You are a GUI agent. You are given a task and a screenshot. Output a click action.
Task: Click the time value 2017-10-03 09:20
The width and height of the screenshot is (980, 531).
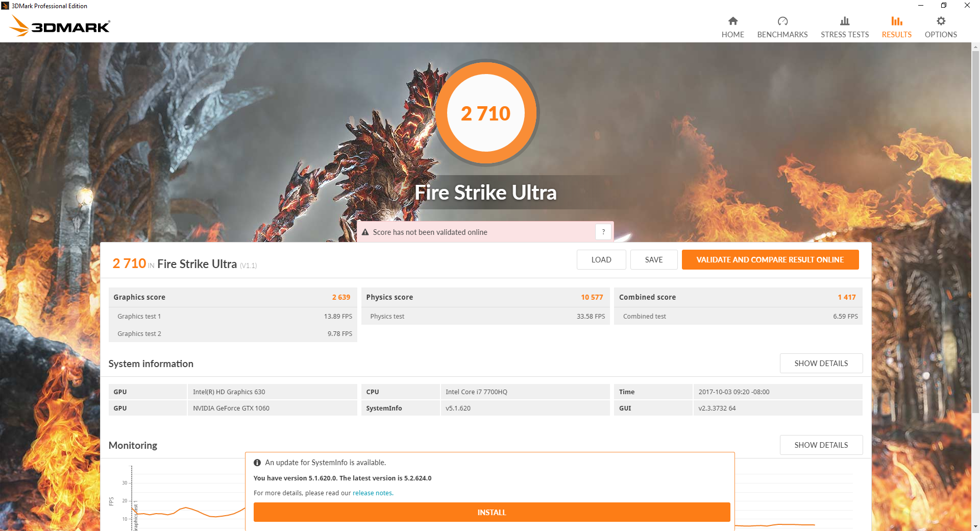click(777, 392)
